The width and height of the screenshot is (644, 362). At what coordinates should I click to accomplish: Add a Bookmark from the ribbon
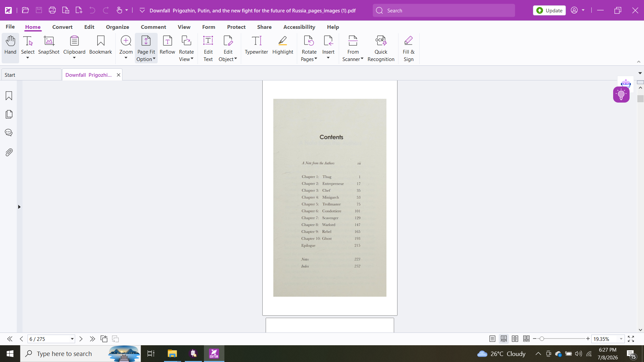[101, 45]
